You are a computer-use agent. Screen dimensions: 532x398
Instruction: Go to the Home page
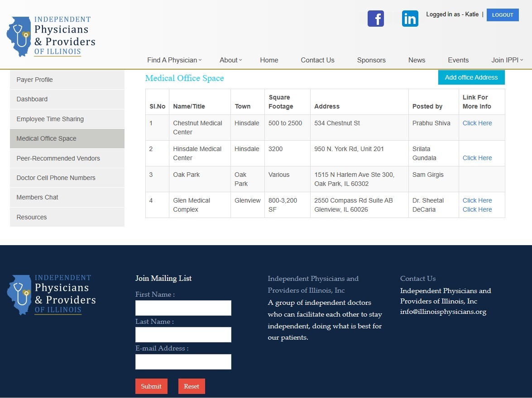tap(269, 60)
